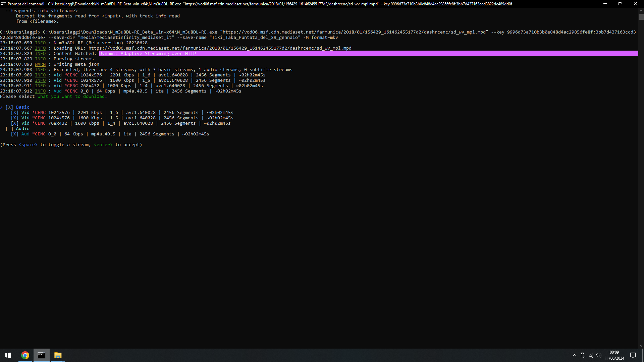644x362 pixels.
Task: Select the Command Prompt taskbar icon
Action: [41, 355]
